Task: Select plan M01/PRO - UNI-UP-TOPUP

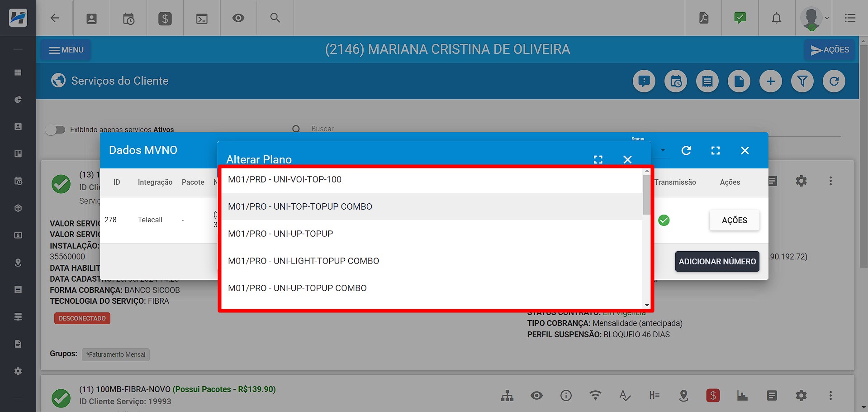Action: pyautogui.click(x=432, y=234)
